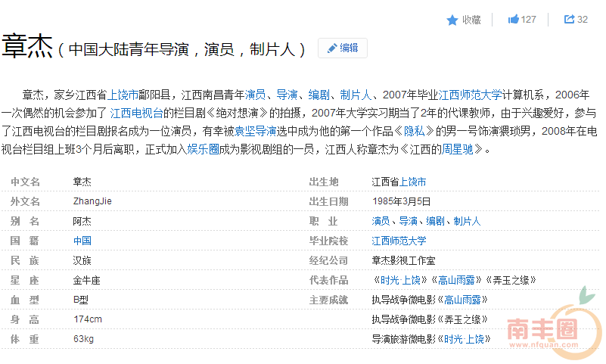Follow the 江西电视台 link
This screenshot has width=606, height=364.
[x=136, y=113]
